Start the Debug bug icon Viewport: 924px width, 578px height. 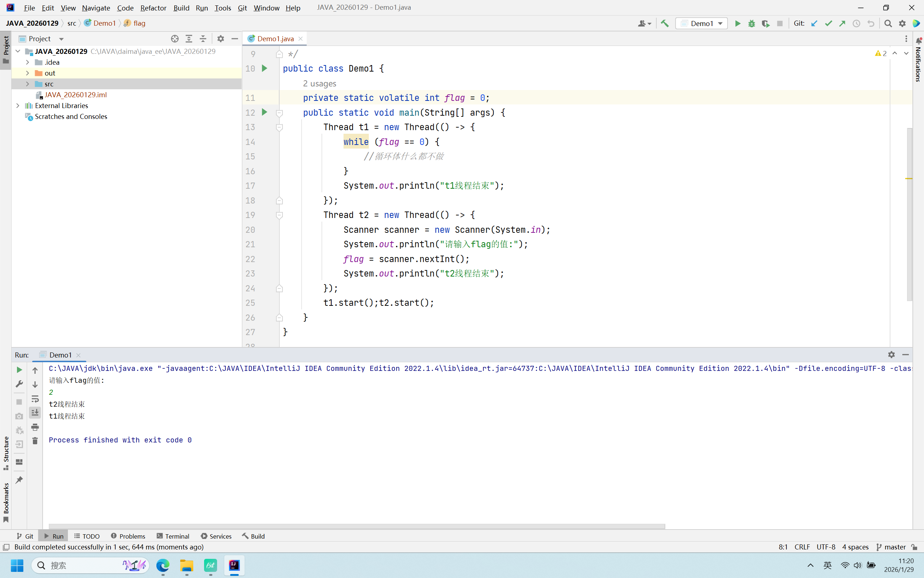[751, 23]
